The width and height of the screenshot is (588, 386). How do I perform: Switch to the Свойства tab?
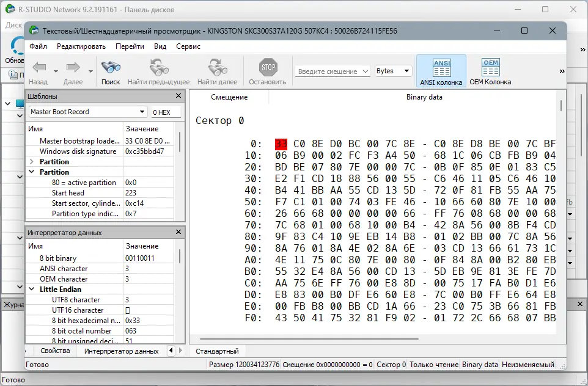click(x=55, y=351)
